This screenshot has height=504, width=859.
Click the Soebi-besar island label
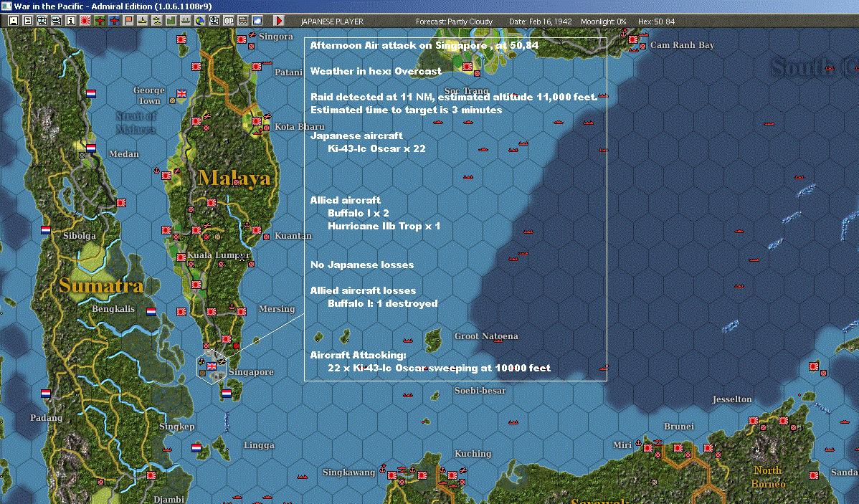click(x=480, y=391)
